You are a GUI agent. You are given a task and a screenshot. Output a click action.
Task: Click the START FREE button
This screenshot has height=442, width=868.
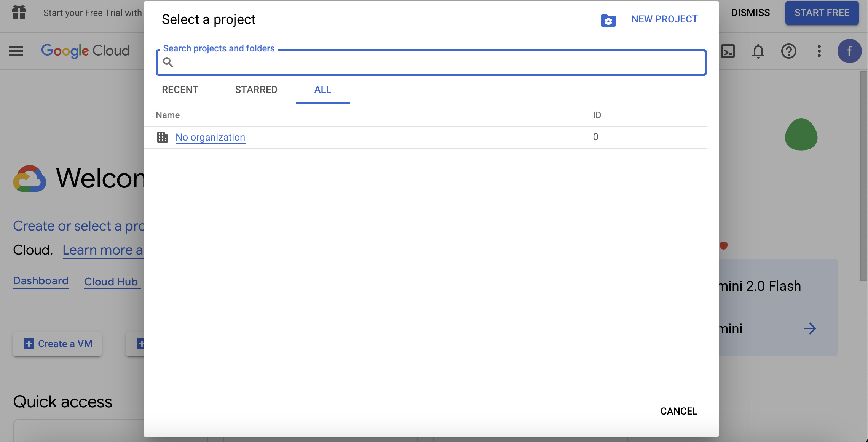(822, 13)
